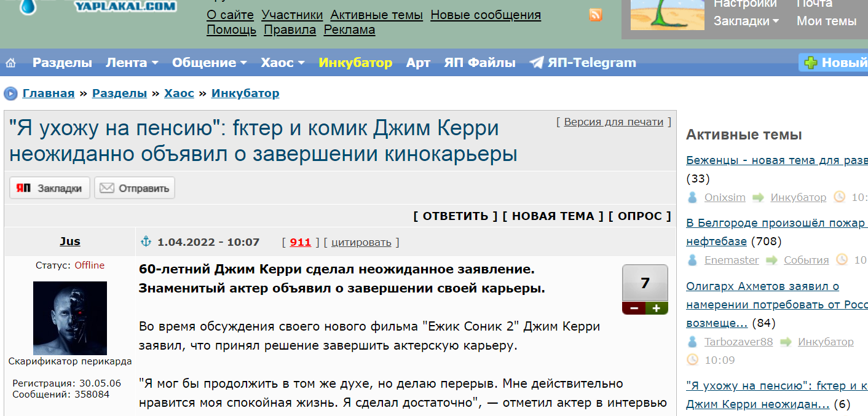Go to Хаос breadcrumb link
Viewport: 868px width, 416px height.
coord(179,93)
